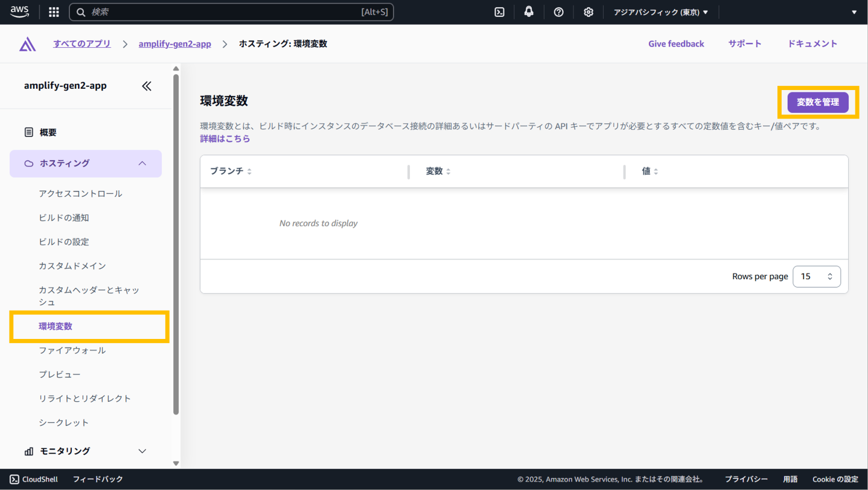Open the 詳細はこちら link
Viewport: 868px width, 490px height.
click(x=225, y=138)
